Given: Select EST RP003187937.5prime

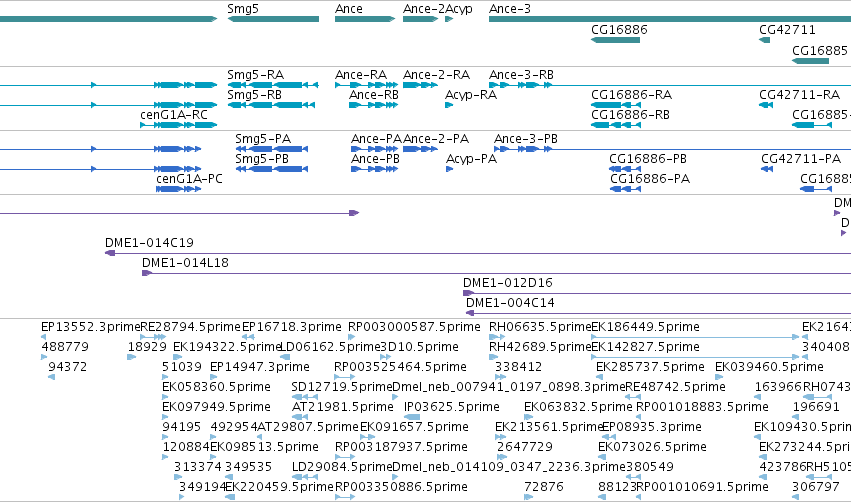Looking at the screenshot, I should point(401,448).
